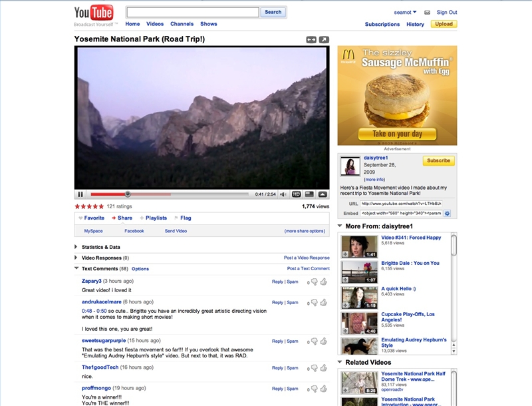This screenshot has height=406, width=532.
Task: Pause the video playback
Action: (80, 194)
